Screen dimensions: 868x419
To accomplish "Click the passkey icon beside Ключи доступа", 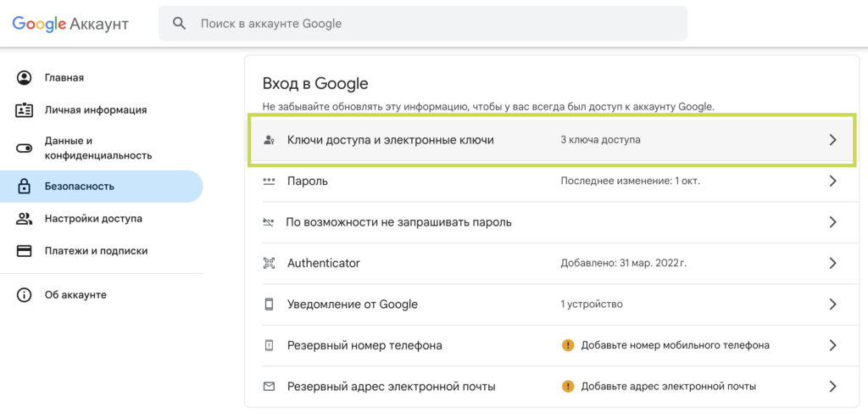I will pos(269,140).
